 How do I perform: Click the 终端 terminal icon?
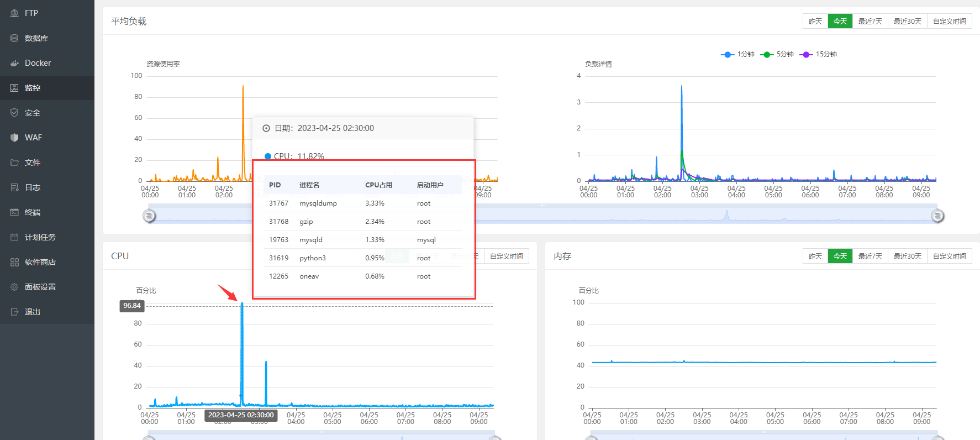pyautogui.click(x=14, y=212)
